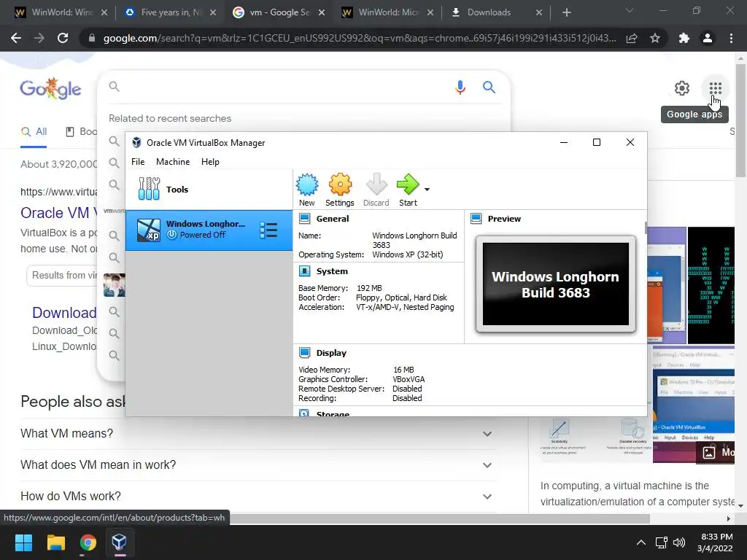
Task: Open the VirtualBox Machine menu
Action: (x=173, y=162)
